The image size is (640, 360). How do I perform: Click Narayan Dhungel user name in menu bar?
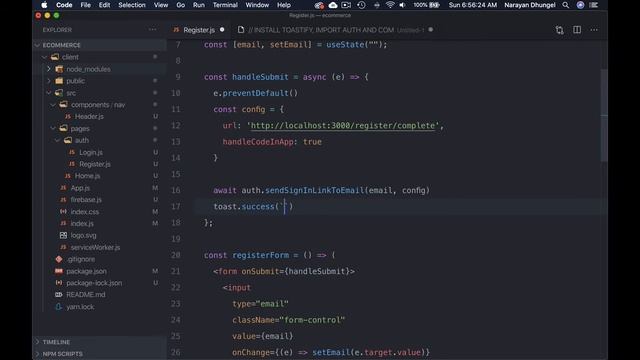530,5
